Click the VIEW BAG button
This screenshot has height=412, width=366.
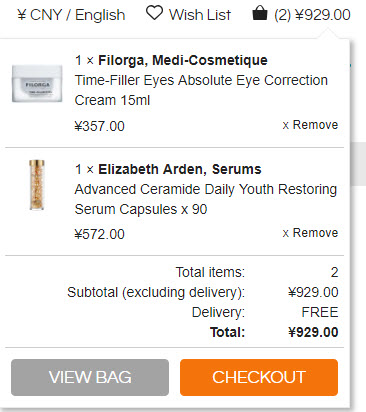[90, 377]
